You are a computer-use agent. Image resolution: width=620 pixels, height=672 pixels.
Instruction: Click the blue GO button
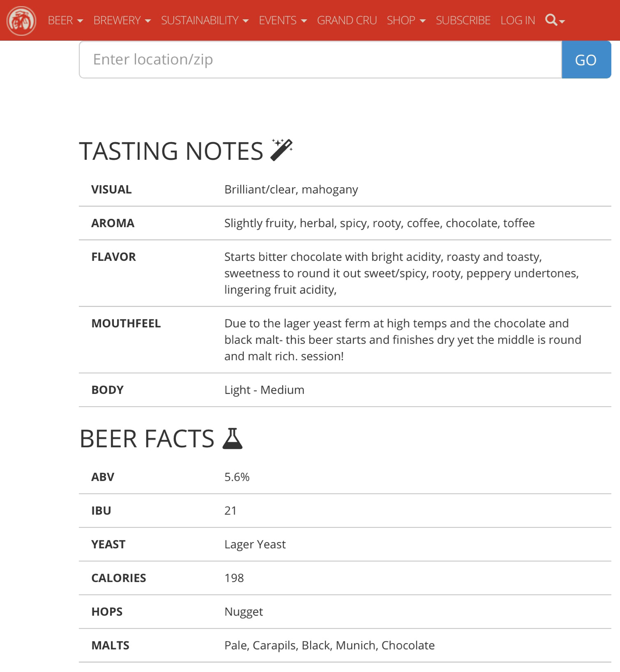click(x=586, y=59)
